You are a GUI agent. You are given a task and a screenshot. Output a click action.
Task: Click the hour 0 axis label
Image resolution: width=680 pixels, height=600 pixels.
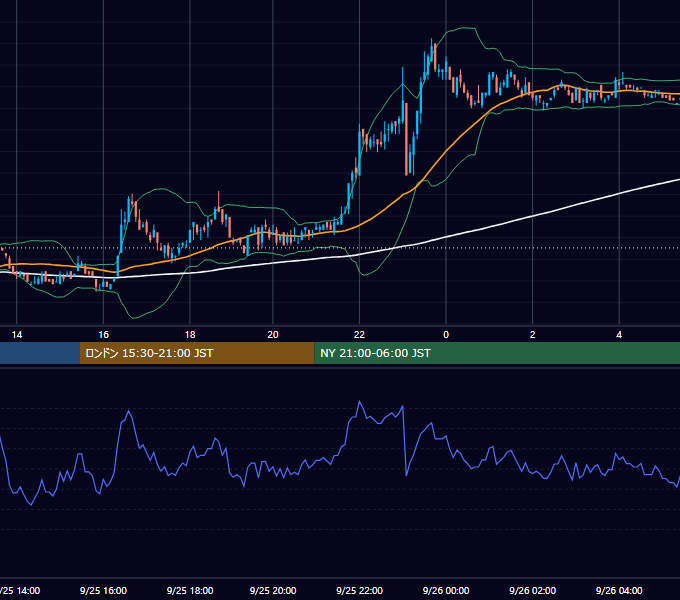[x=446, y=335]
